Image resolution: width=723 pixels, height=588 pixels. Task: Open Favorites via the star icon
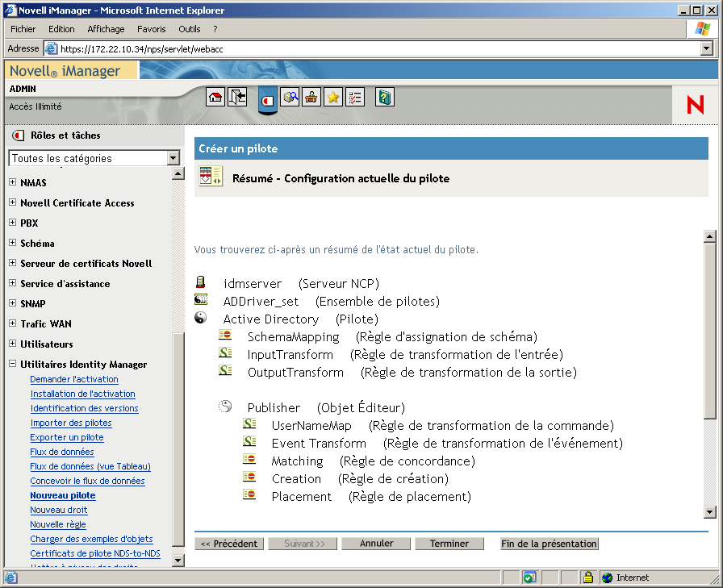pos(333,97)
